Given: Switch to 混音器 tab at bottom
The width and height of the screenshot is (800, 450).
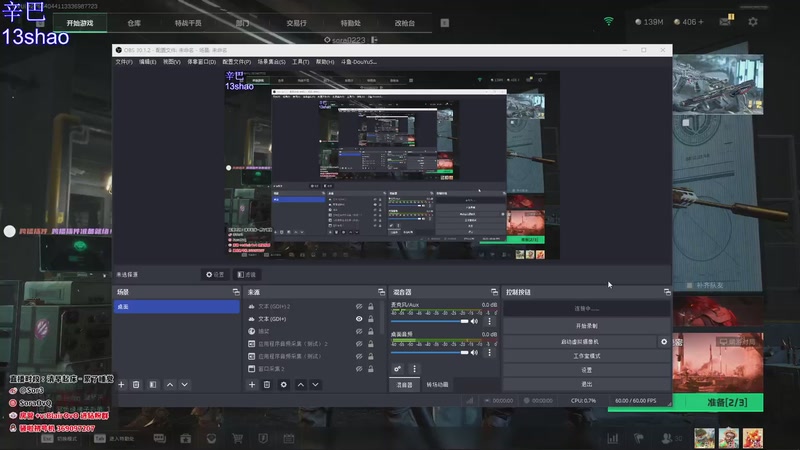Looking at the screenshot, I should pyautogui.click(x=405, y=385).
